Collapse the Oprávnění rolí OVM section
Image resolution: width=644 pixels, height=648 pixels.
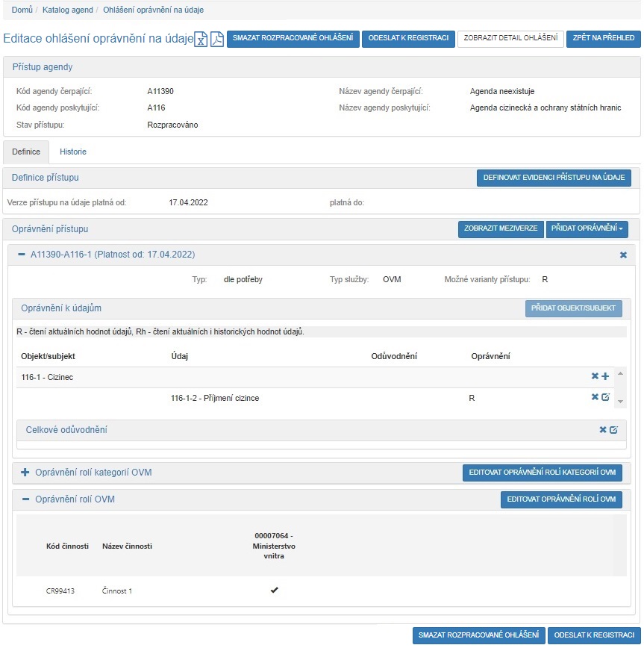25,499
